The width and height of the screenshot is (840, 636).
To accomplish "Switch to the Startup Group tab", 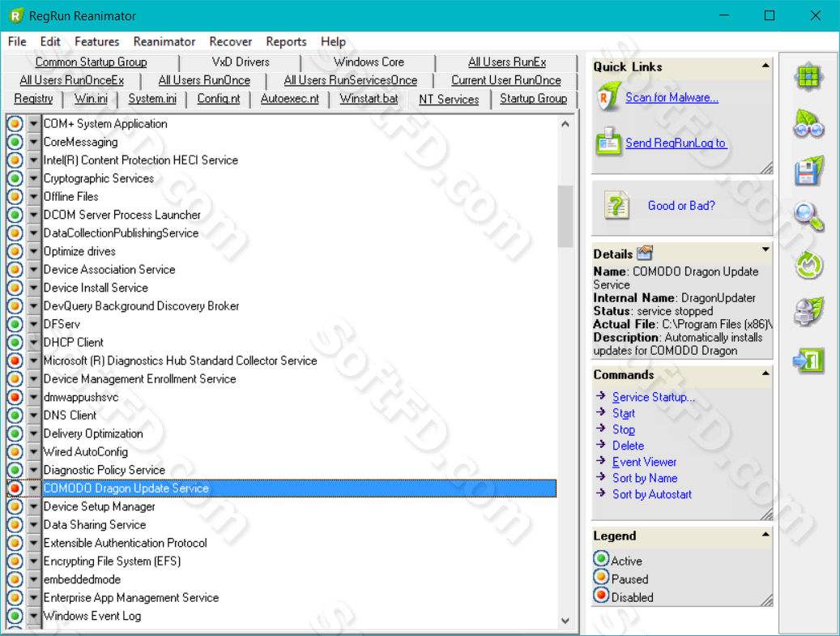I will [534, 99].
